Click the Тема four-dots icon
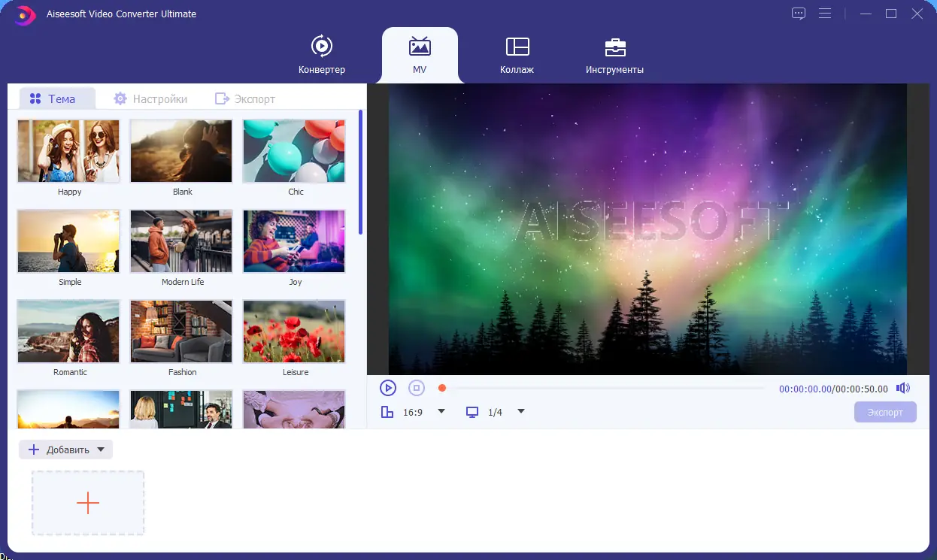Image resolution: width=937 pixels, height=560 pixels. (35, 98)
